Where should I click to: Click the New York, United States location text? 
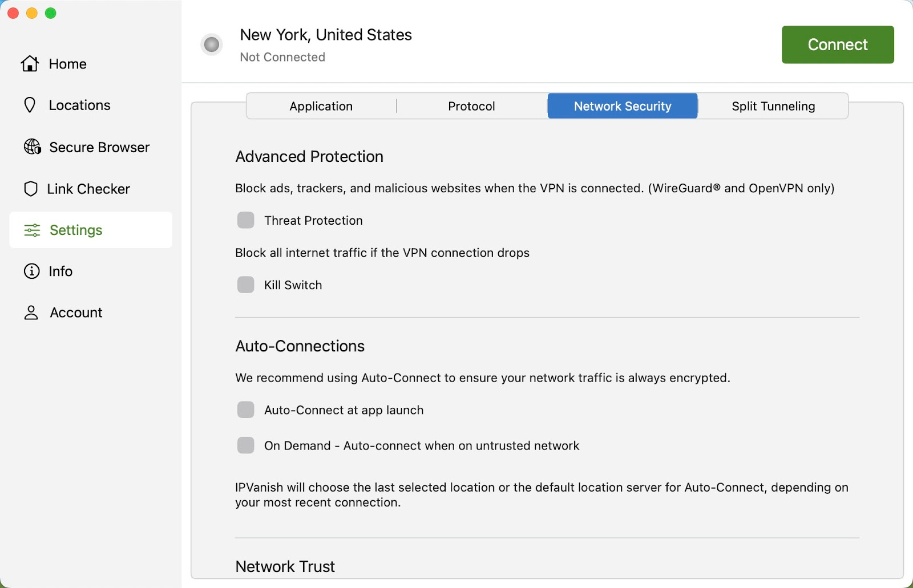tap(326, 35)
